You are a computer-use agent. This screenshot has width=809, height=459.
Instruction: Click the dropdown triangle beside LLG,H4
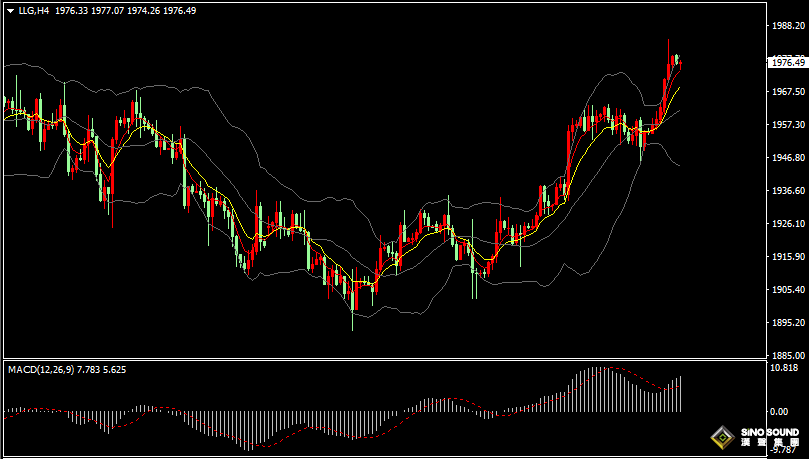point(9,9)
